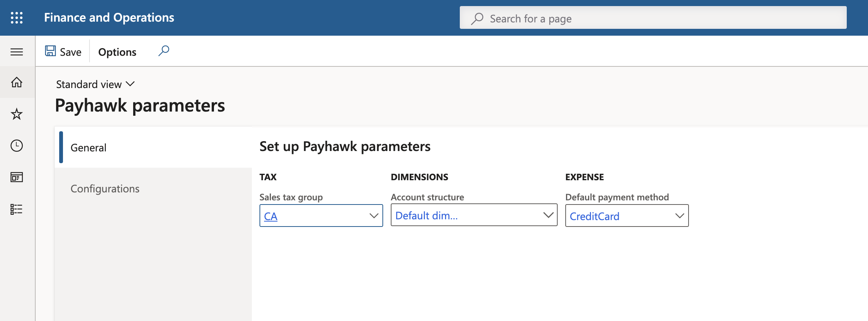This screenshot has width=868, height=321.
Task: Open the Account structure dropdown arrow
Action: click(x=548, y=215)
